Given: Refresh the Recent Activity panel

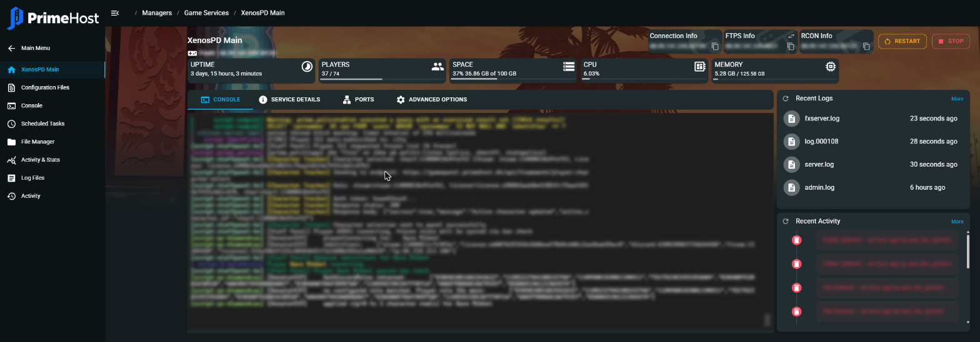Looking at the screenshot, I should click(x=786, y=222).
